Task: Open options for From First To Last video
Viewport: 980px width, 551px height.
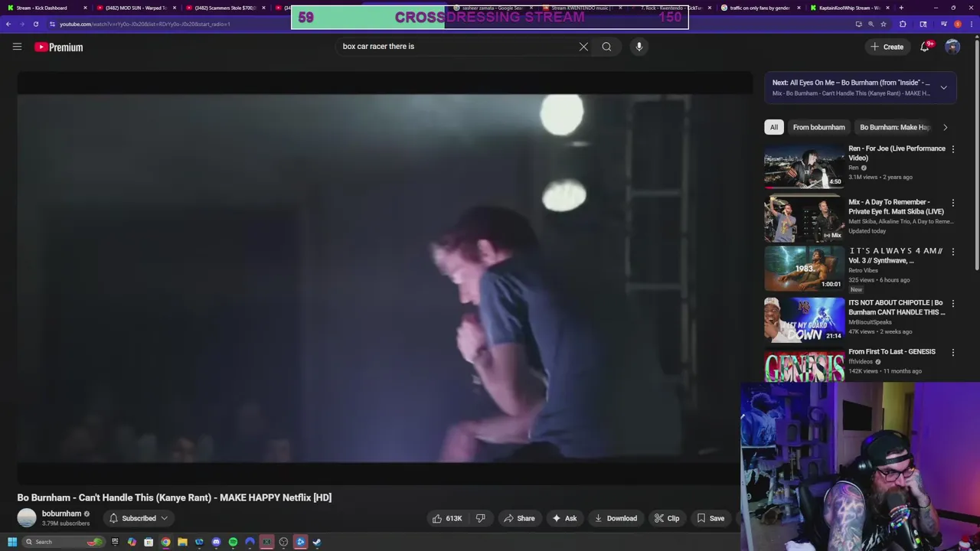Action: (953, 352)
